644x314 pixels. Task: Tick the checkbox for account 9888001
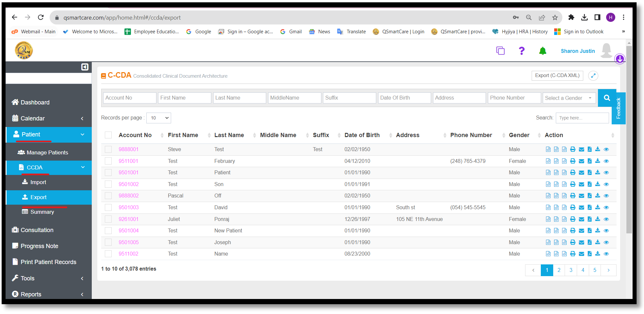coord(108,149)
